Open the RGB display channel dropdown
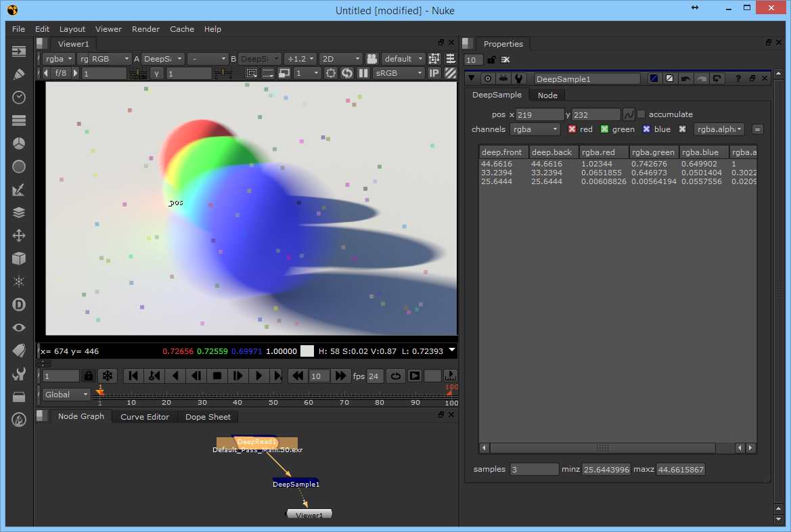The width and height of the screenshot is (791, 532). 110,59
